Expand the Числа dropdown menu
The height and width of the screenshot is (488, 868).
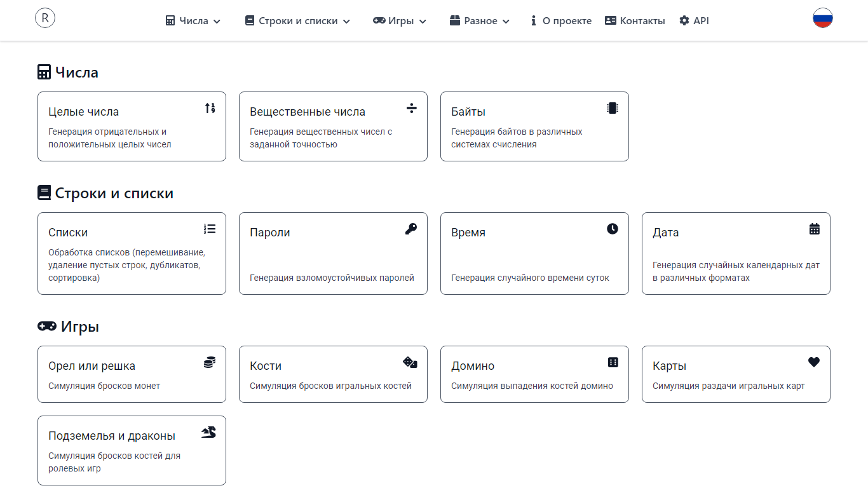tap(193, 21)
